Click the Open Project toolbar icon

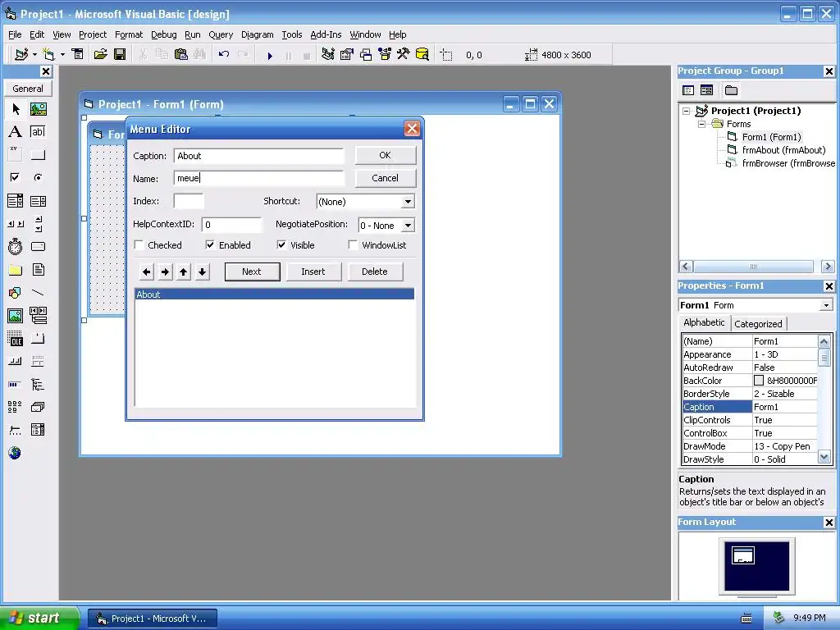point(100,55)
